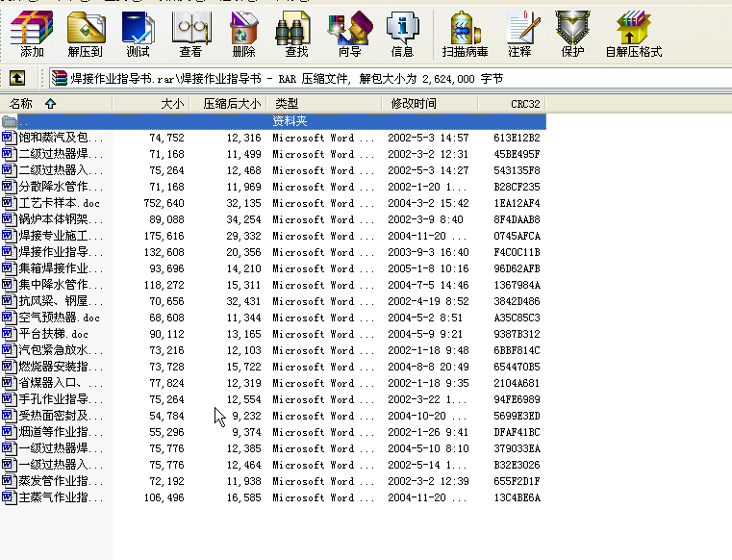This screenshot has height=560, width=732.
Task: Click packed size 9,232
Action: (246, 416)
